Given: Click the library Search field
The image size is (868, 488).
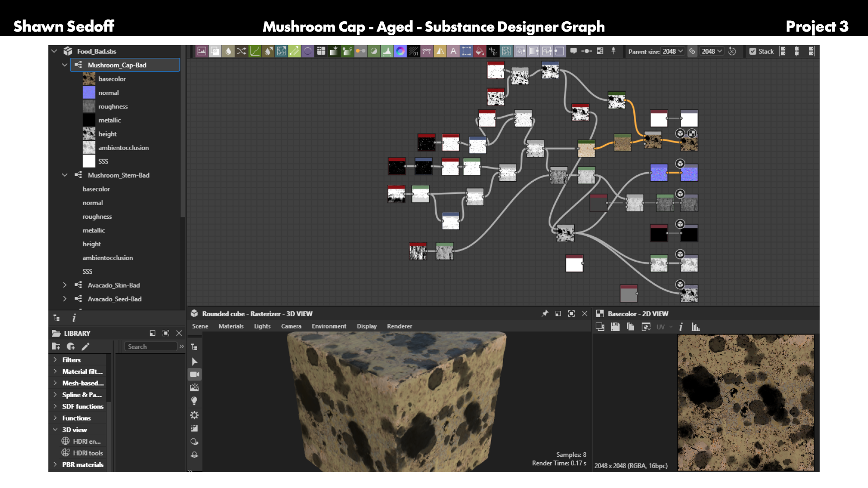Looking at the screenshot, I should pyautogui.click(x=151, y=347).
